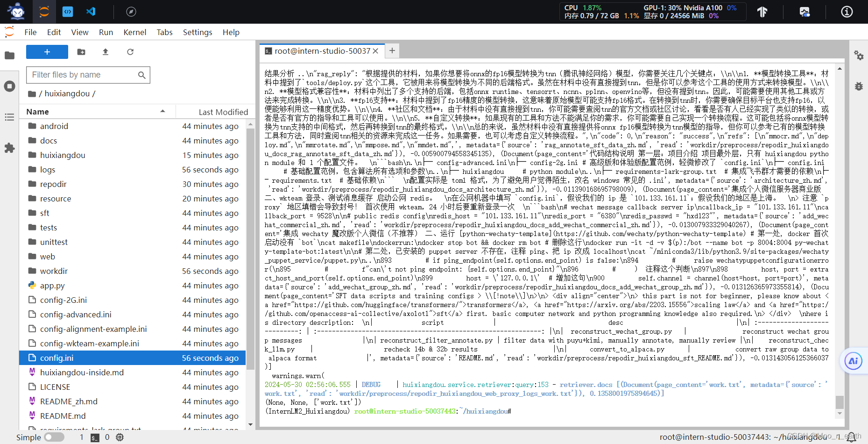The height and width of the screenshot is (444, 868).
Task: Open new launcher with blue plus button
Action: click(x=47, y=52)
